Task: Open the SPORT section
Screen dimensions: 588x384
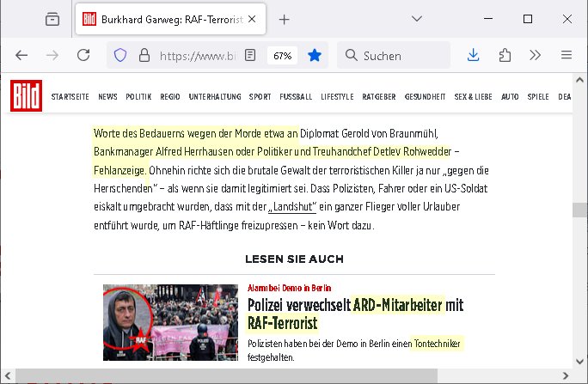Action: click(260, 97)
